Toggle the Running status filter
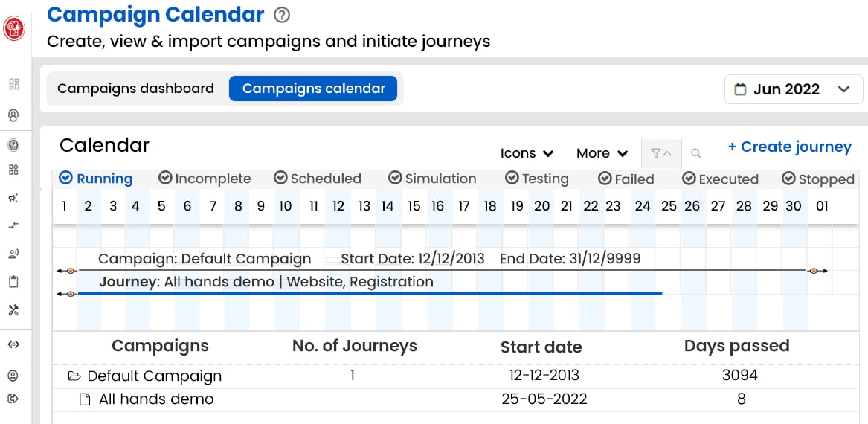 (x=96, y=179)
